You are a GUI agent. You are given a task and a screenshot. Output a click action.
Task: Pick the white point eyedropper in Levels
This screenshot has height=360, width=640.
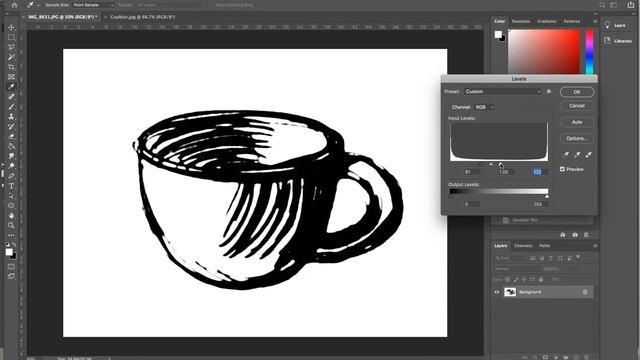click(x=589, y=154)
